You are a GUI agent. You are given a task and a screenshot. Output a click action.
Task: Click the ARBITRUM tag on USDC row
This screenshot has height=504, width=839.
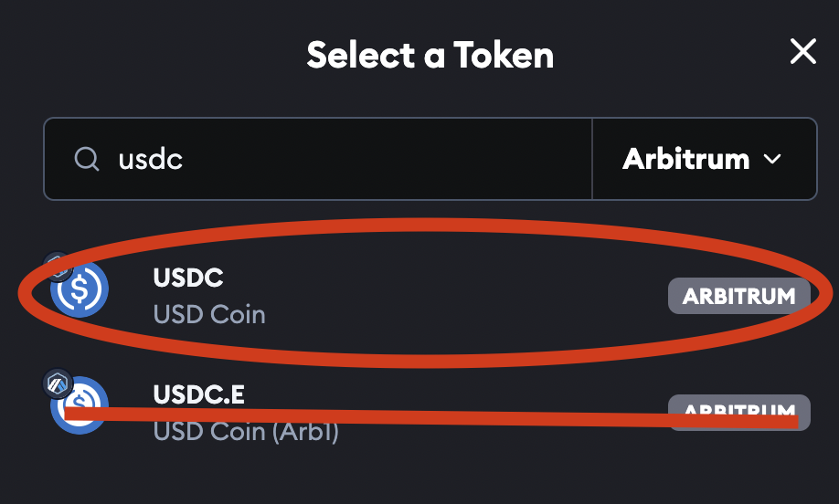738,296
